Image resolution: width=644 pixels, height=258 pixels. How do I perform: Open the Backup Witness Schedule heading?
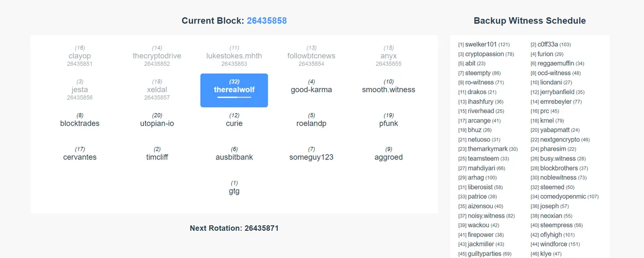[x=530, y=21]
